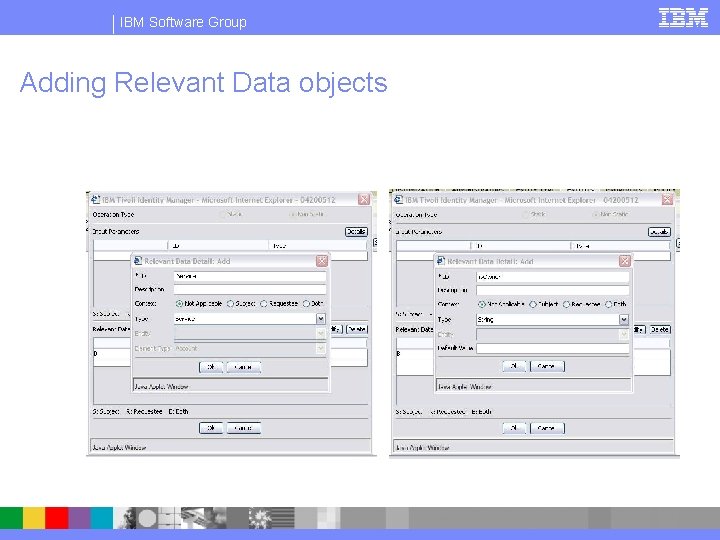720x540 pixels.
Task: Click the 'IBM Software Group' header text
Action: (183, 22)
